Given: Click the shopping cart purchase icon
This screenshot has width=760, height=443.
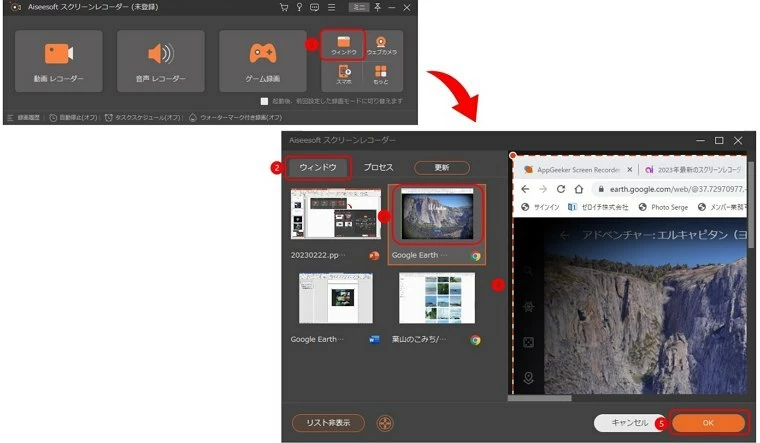Looking at the screenshot, I should click(x=285, y=7).
